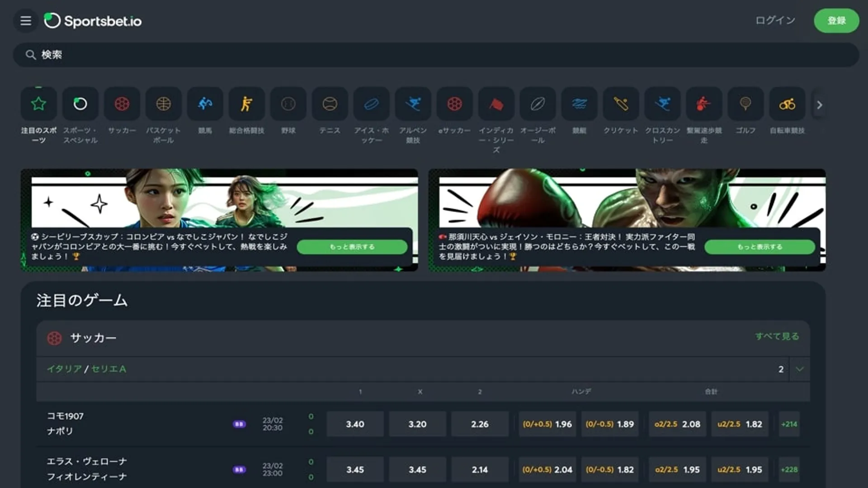
Task: Select フィオレンティーナ win odds 2.14
Action: [x=480, y=469]
